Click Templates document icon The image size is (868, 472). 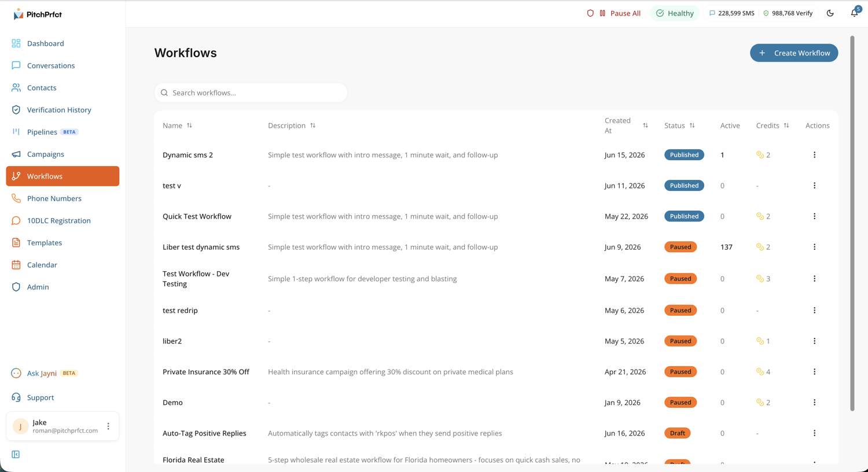pyautogui.click(x=16, y=242)
